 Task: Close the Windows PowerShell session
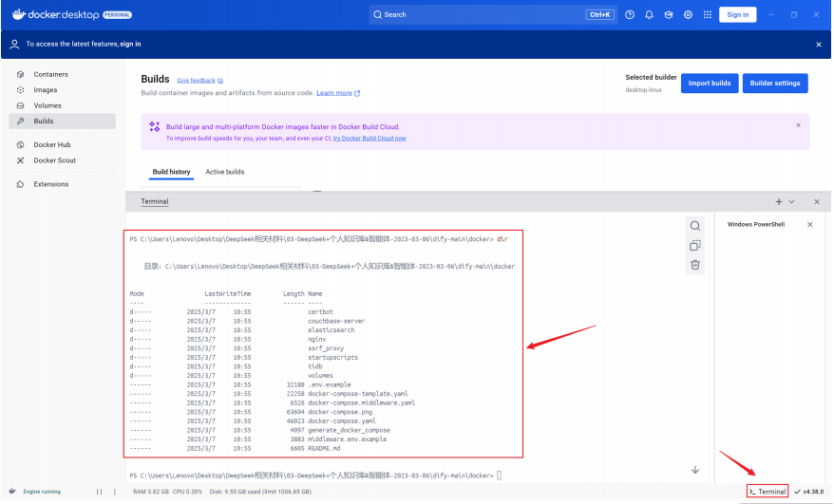(809, 224)
